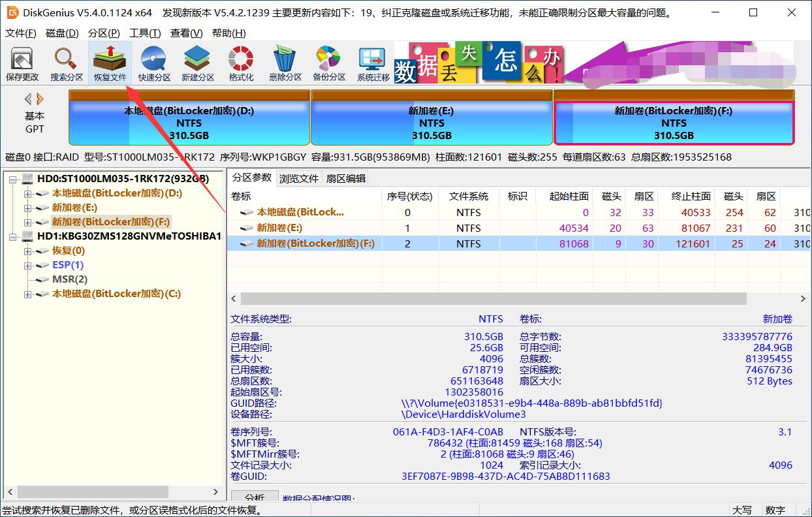Select the 新加卷(F:) partition bar
This screenshot has width=812, height=517.
(x=674, y=117)
